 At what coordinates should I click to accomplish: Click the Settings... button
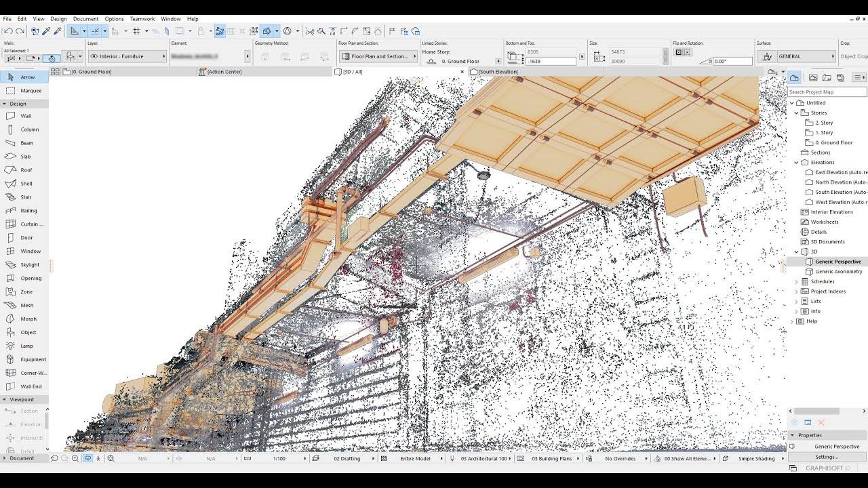(827, 457)
